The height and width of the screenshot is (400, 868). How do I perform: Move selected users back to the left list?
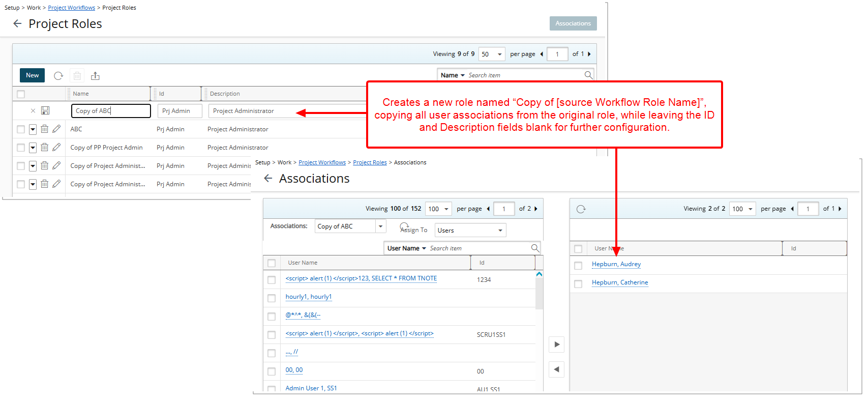click(557, 369)
